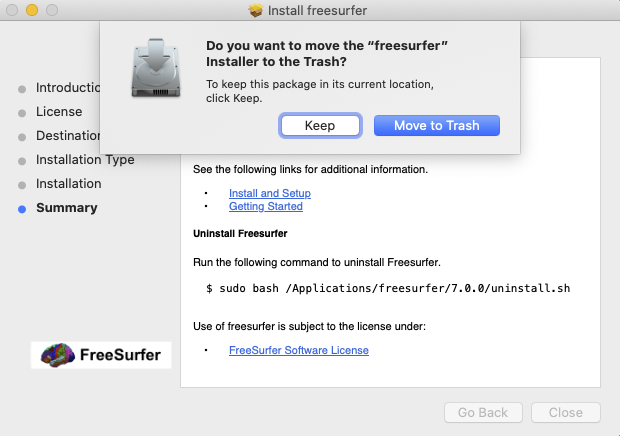Open the Getting Started link
This screenshot has width=620, height=436.
(x=265, y=206)
